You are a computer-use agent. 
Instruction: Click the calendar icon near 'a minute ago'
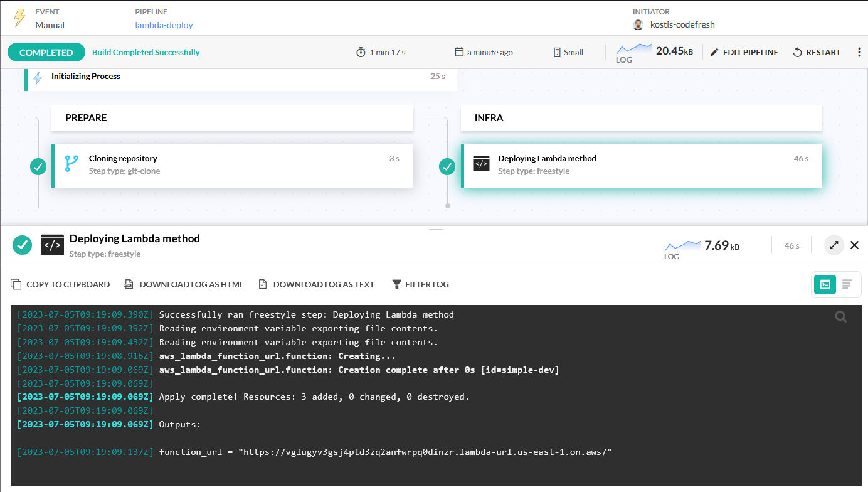click(459, 52)
